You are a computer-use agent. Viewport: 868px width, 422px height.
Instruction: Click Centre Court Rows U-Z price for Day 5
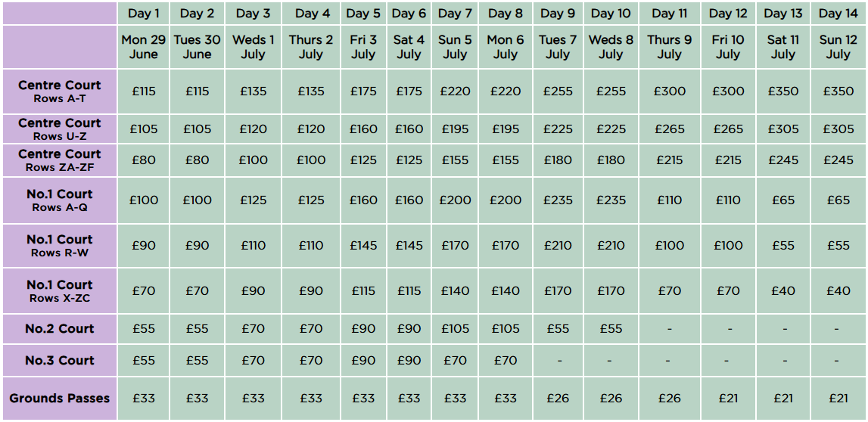363,129
